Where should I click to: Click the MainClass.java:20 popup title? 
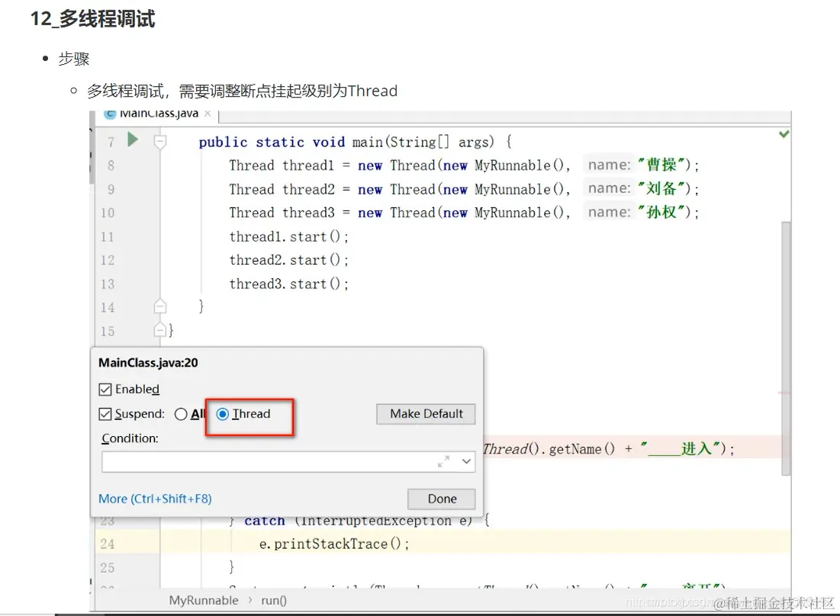click(x=148, y=363)
